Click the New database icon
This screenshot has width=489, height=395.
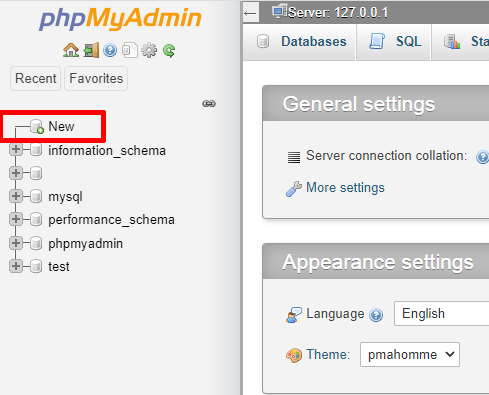click(x=37, y=127)
